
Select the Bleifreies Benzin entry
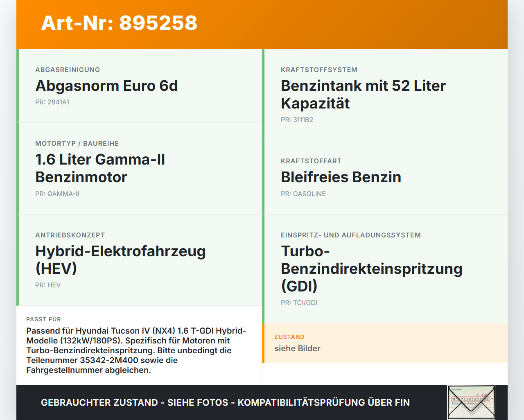click(385, 177)
